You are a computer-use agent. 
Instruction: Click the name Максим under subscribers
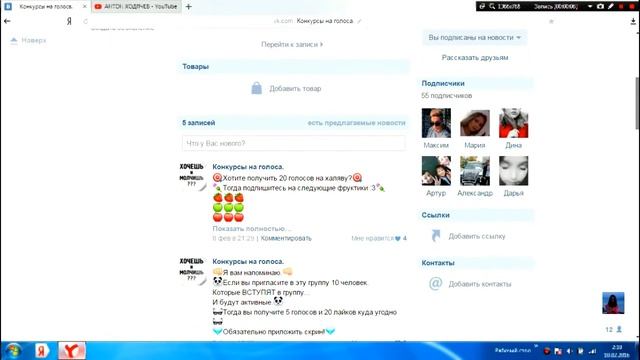click(436, 145)
